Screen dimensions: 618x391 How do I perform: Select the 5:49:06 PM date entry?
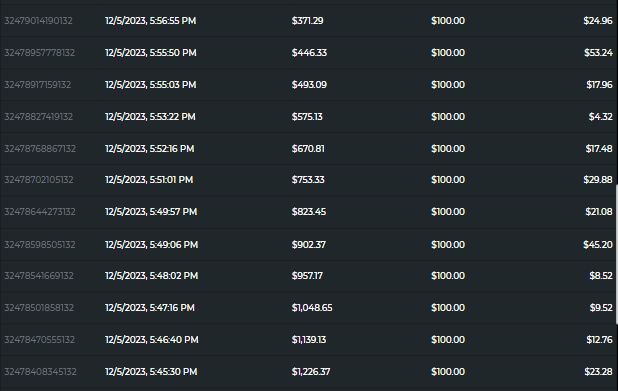pyautogui.click(x=151, y=245)
